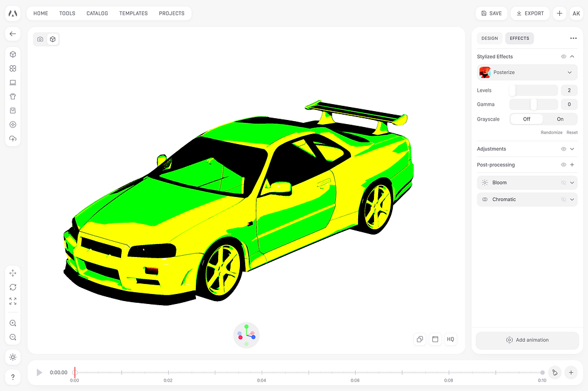
Task: Click the Reset link
Action: 572,132
